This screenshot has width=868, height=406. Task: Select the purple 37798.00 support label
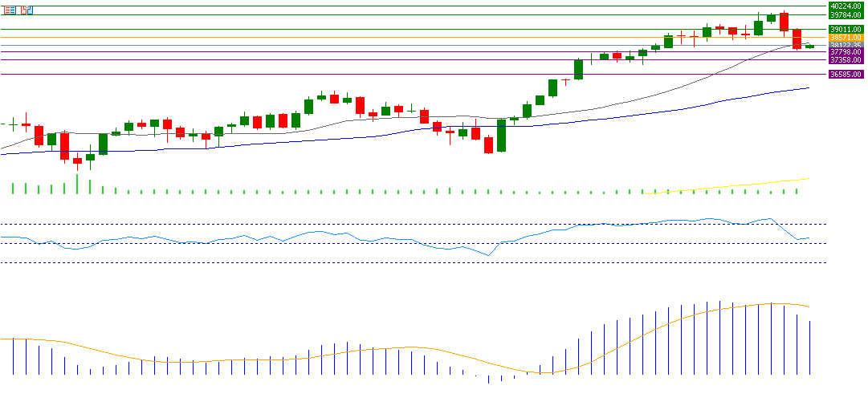tap(846, 52)
